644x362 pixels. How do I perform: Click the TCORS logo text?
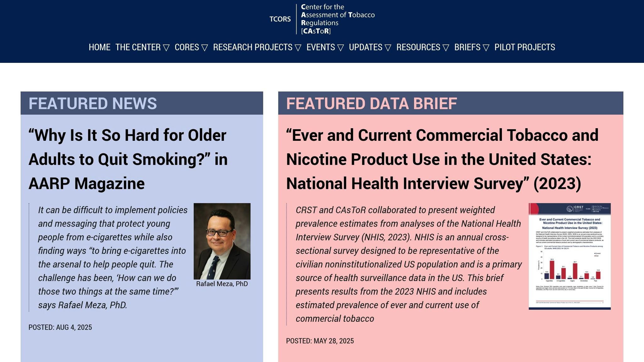pyautogui.click(x=280, y=19)
